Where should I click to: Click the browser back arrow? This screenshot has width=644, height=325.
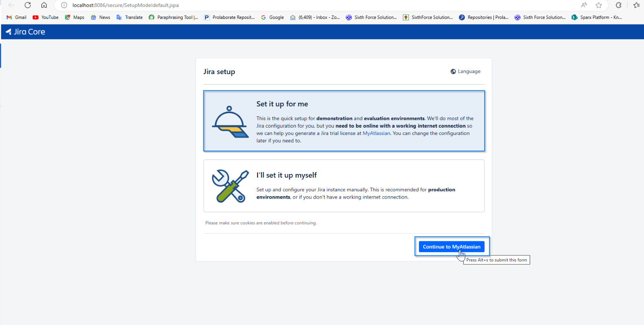coord(11,5)
